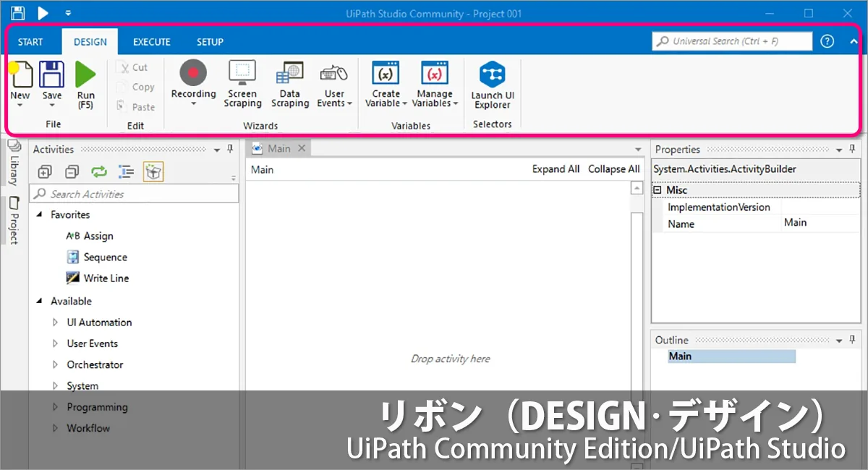
Task: Expand the User Events category
Action: pyautogui.click(x=55, y=343)
